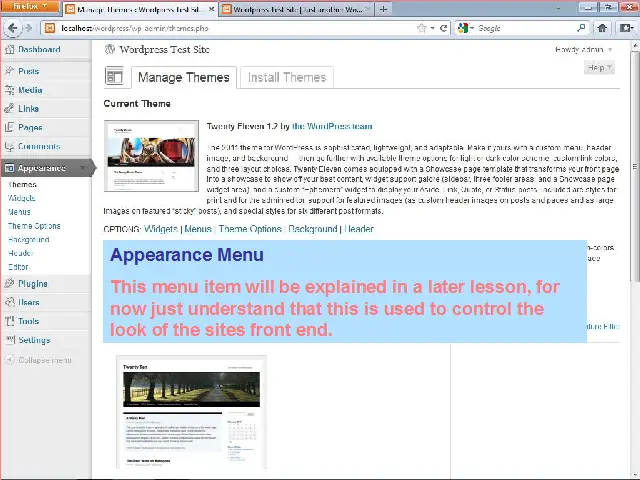Click the Users people icon
The width and height of the screenshot is (640, 480).
coord(9,302)
